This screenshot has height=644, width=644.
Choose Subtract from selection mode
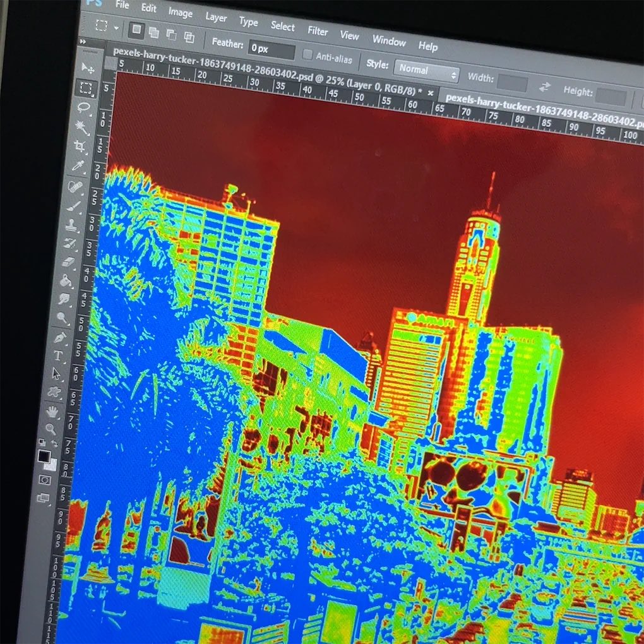(172, 35)
